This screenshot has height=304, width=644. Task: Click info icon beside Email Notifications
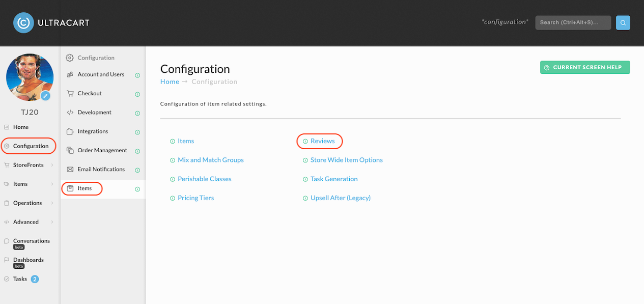[137, 170]
